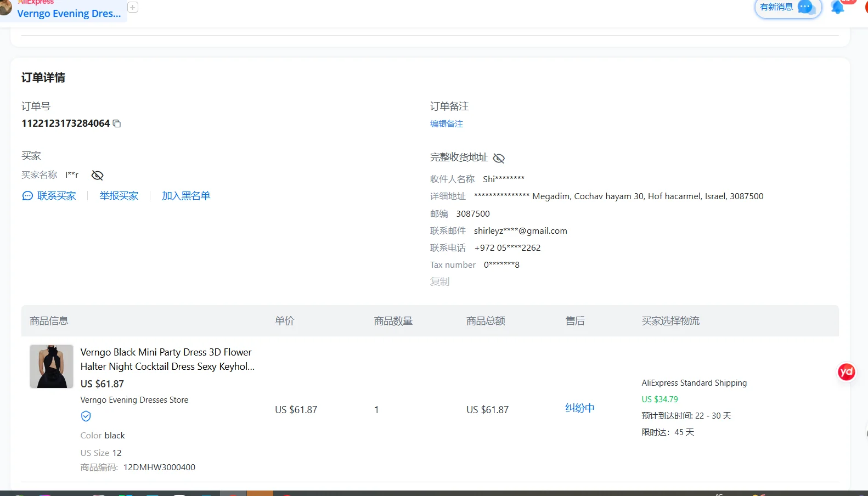Screen dimensions: 868x496
Task: Click the blue verified shield icon
Action: [86, 416]
